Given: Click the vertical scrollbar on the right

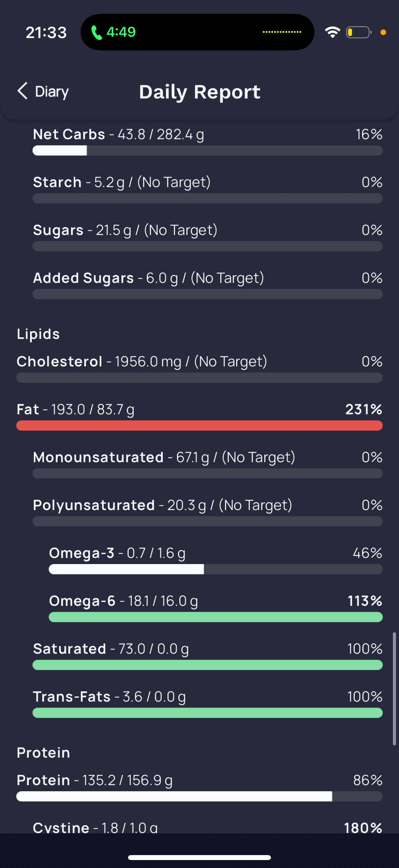Looking at the screenshot, I should 394,689.
